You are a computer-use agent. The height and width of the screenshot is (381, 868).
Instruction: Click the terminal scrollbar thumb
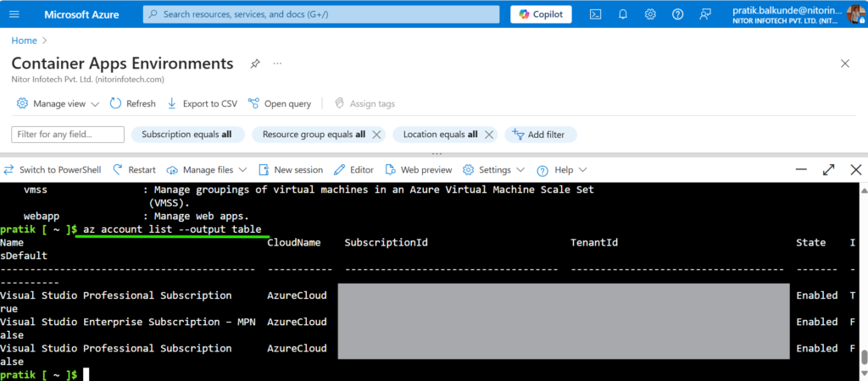pyautogui.click(x=864, y=356)
